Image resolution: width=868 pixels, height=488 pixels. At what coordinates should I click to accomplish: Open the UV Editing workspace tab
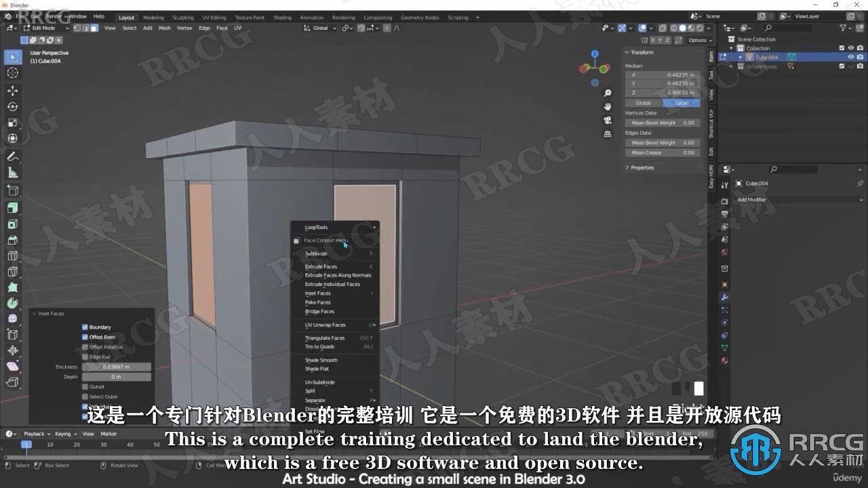[x=214, y=18]
